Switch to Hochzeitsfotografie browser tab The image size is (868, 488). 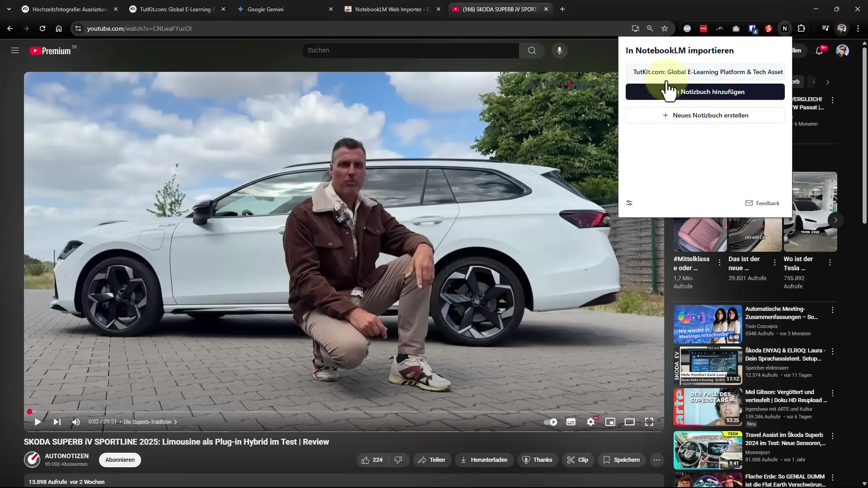[x=70, y=9]
